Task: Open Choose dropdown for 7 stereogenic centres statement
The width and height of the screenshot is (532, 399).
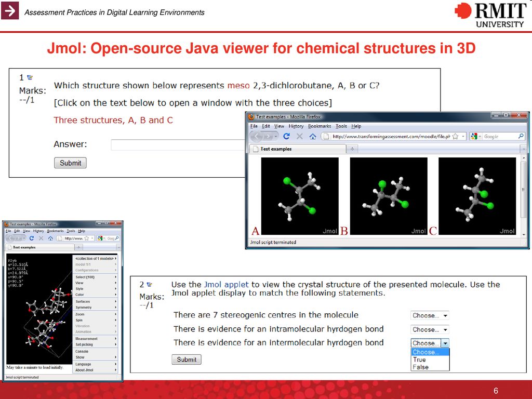Action: tap(430, 315)
